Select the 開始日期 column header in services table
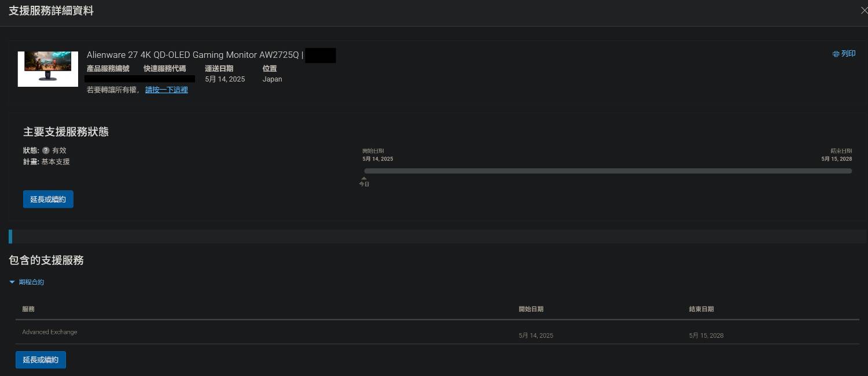This screenshot has height=376, width=868. [x=531, y=309]
